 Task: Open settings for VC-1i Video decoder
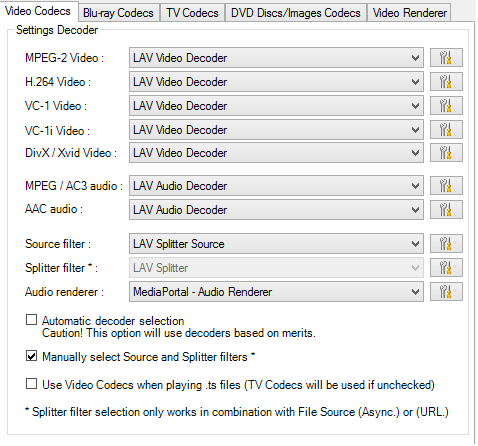tap(446, 130)
